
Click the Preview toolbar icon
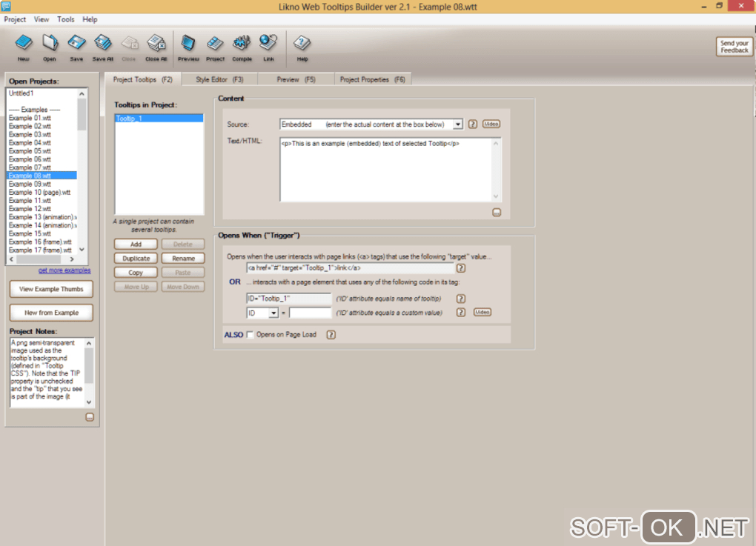(x=188, y=47)
